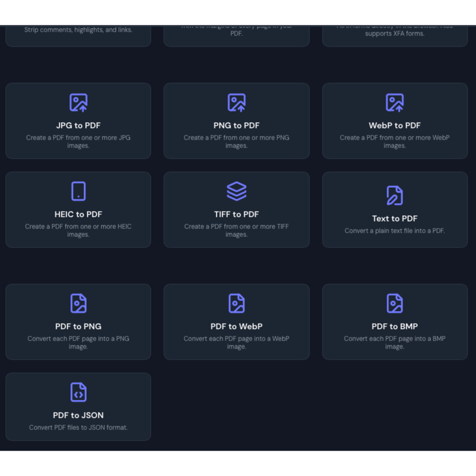Image resolution: width=476 pixels, height=476 pixels.
Task: Click 'Create a PDF from one or more PNG images.'
Action: (x=236, y=141)
